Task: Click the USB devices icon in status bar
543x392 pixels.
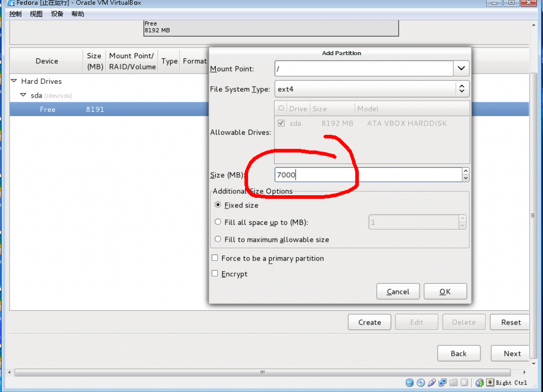Action: pyautogui.click(x=432, y=382)
